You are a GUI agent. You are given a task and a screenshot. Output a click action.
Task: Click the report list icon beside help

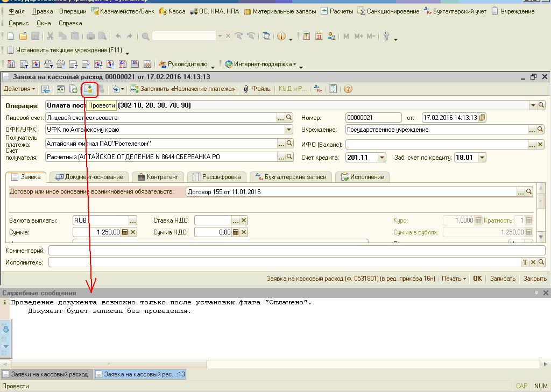tap(333, 89)
